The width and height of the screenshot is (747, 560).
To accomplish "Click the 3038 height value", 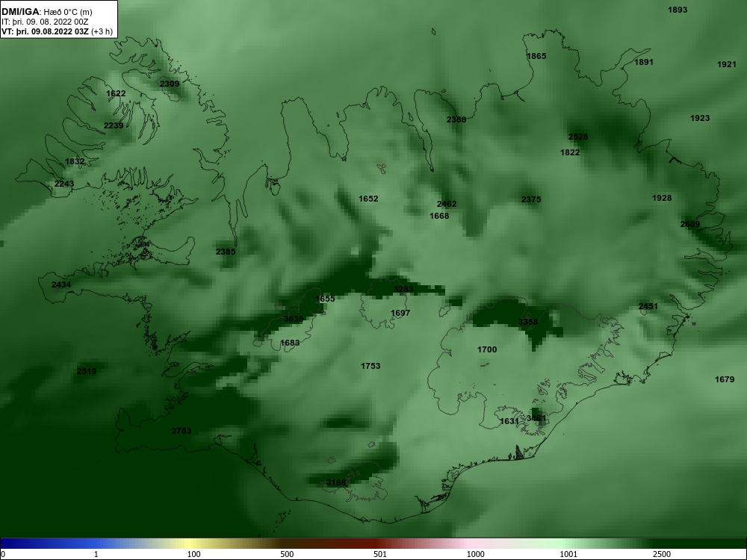I will pyautogui.click(x=294, y=319).
